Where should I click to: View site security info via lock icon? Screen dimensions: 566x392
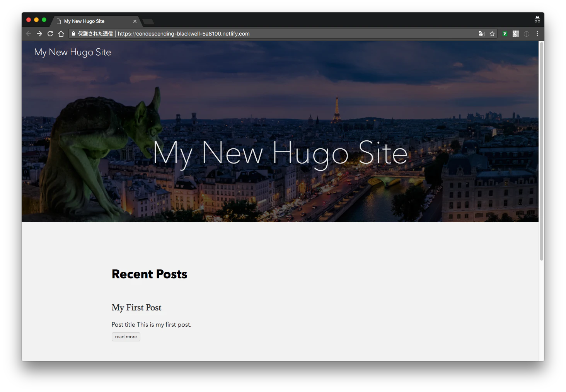(x=73, y=34)
